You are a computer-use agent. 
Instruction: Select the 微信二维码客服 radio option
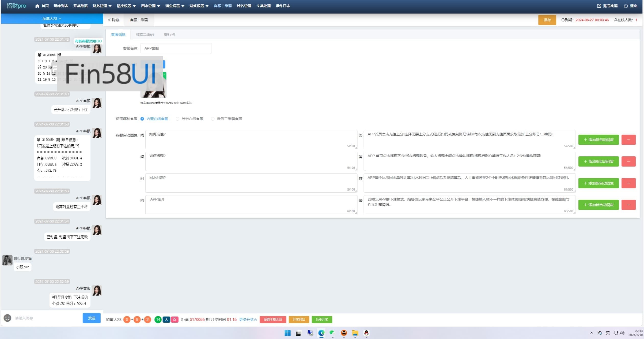pyautogui.click(x=213, y=119)
